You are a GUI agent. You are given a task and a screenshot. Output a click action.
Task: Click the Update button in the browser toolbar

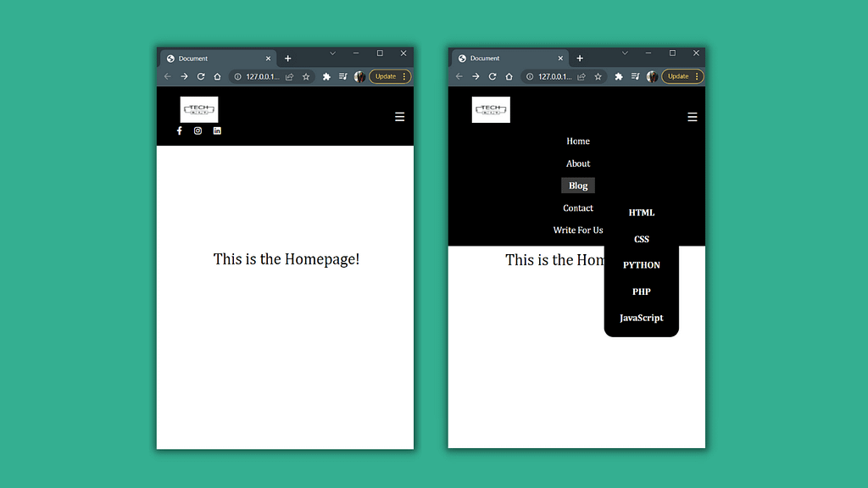point(387,76)
